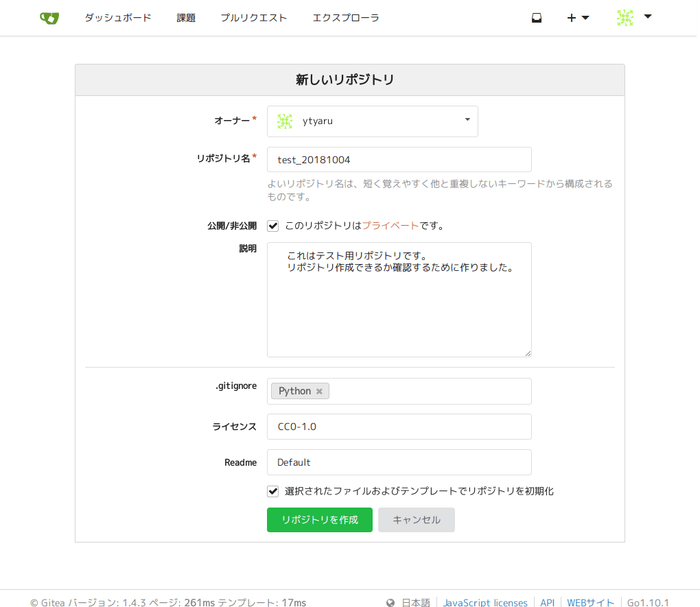This screenshot has height=607, width=700.
Task: Click the repository name field showing test_20181004
Action: click(x=399, y=159)
